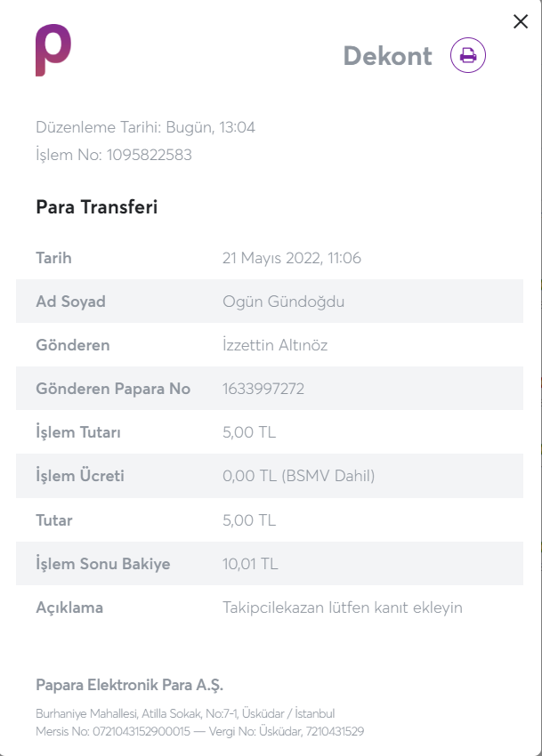Click the İşlem Sonu Bakiye 10,01 TL
The height and width of the screenshot is (756, 542).
[250, 564]
